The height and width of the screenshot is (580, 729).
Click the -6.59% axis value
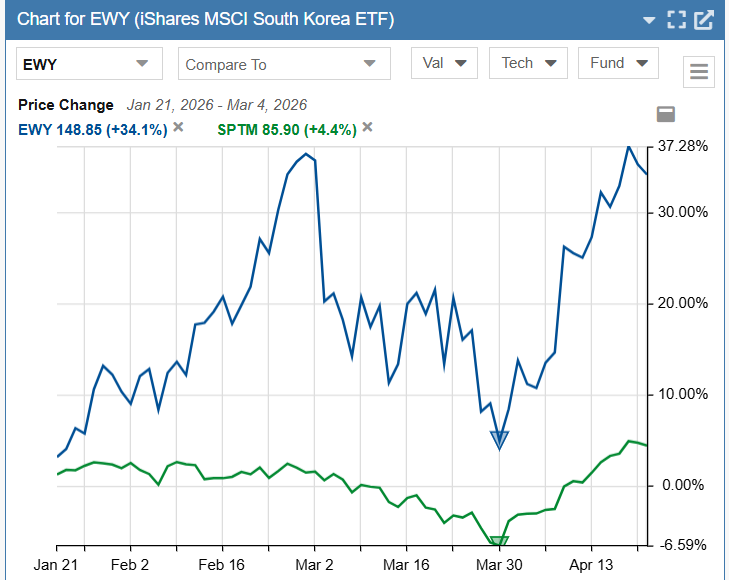pyautogui.click(x=683, y=545)
